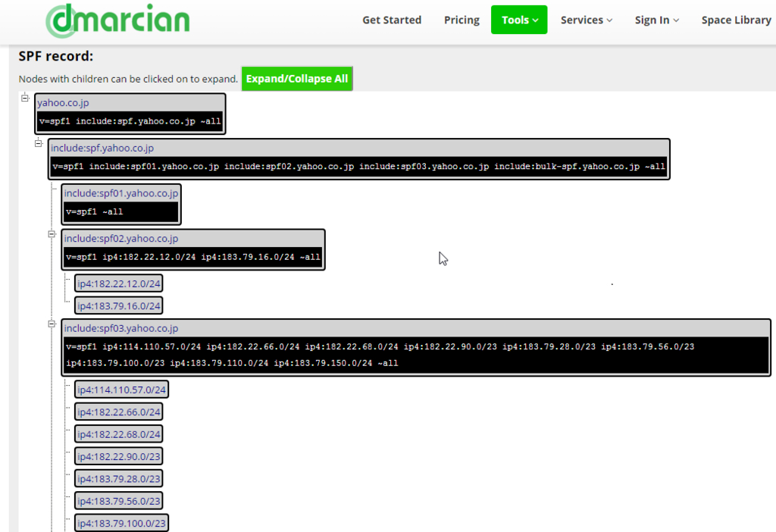The image size is (776, 532).
Task: Open the Get Started page
Action: (x=392, y=20)
